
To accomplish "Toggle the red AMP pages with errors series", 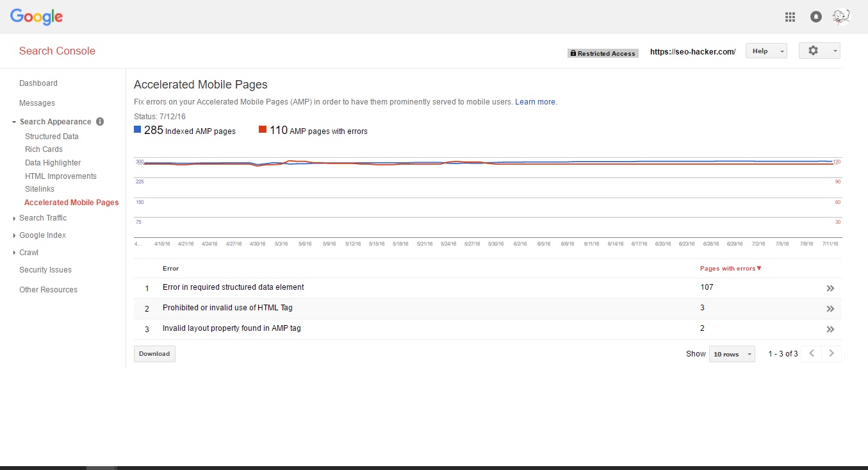I will click(x=263, y=130).
